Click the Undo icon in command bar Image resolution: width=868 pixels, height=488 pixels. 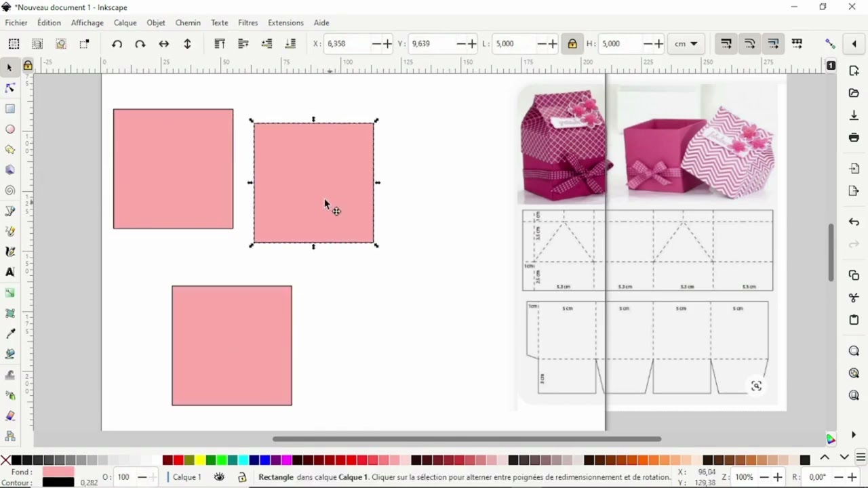click(854, 222)
